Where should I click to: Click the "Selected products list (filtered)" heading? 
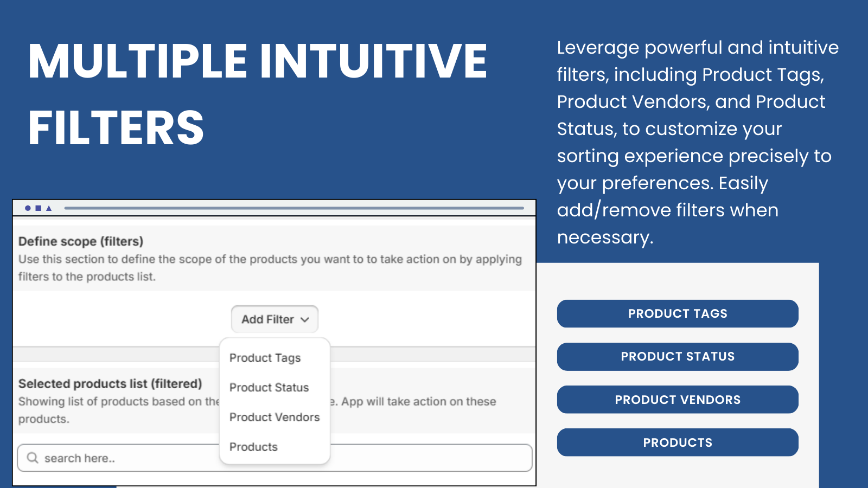pyautogui.click(x=110, y=384)
